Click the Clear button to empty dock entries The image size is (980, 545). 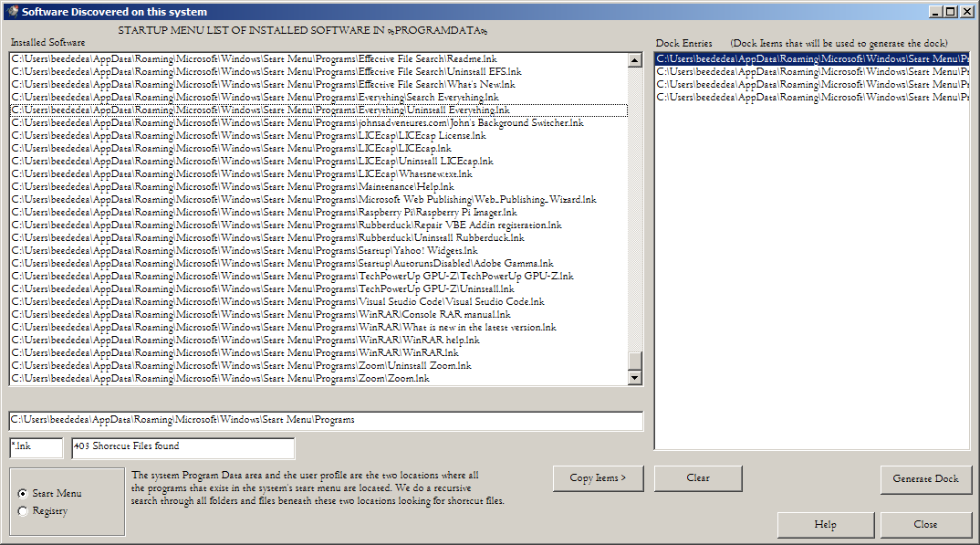tap(698, 478)
